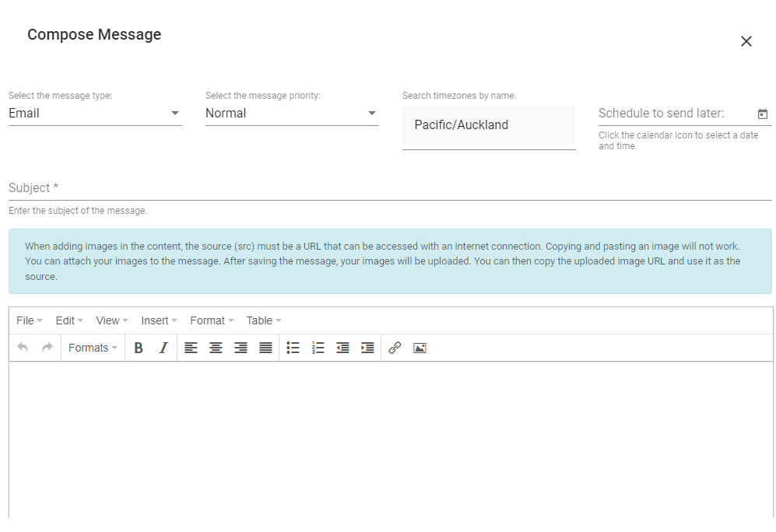The width and height of the screenshot is (776, 532).
Task: Click the 'Compose Message' heading
Action: (94, 34)
